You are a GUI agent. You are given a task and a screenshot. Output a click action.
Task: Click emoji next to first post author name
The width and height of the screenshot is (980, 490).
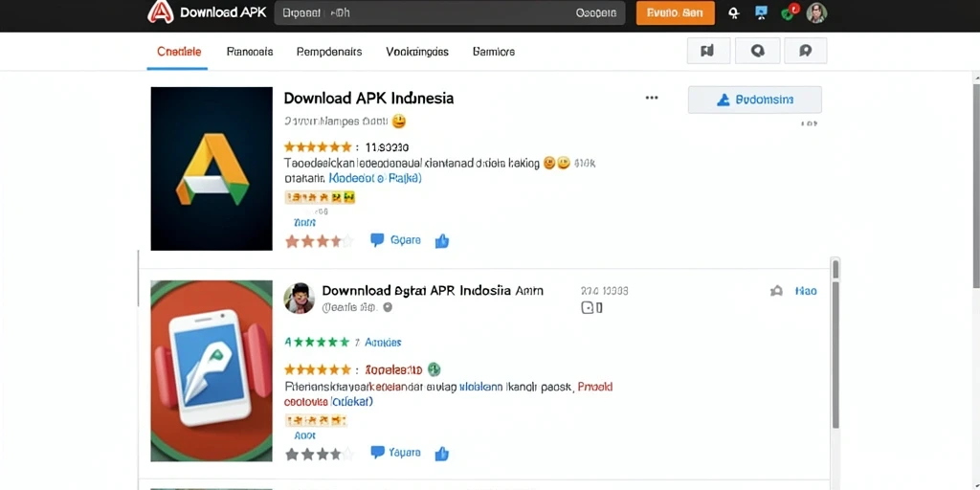(x=399, y=121)
